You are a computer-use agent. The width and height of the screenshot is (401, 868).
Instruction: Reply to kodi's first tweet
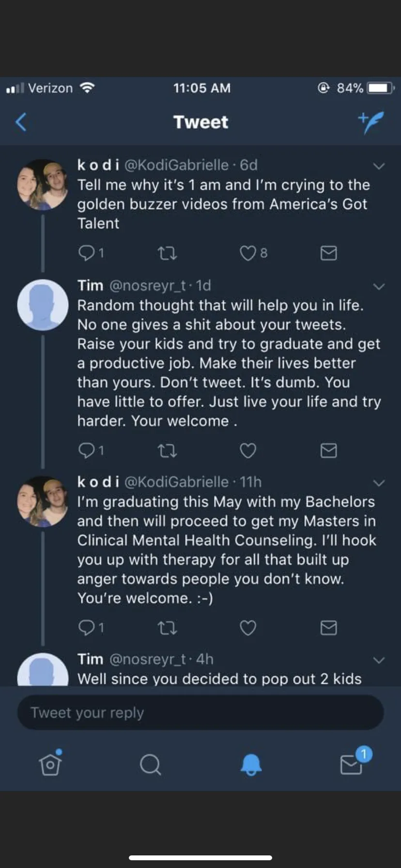click(86, 253)
